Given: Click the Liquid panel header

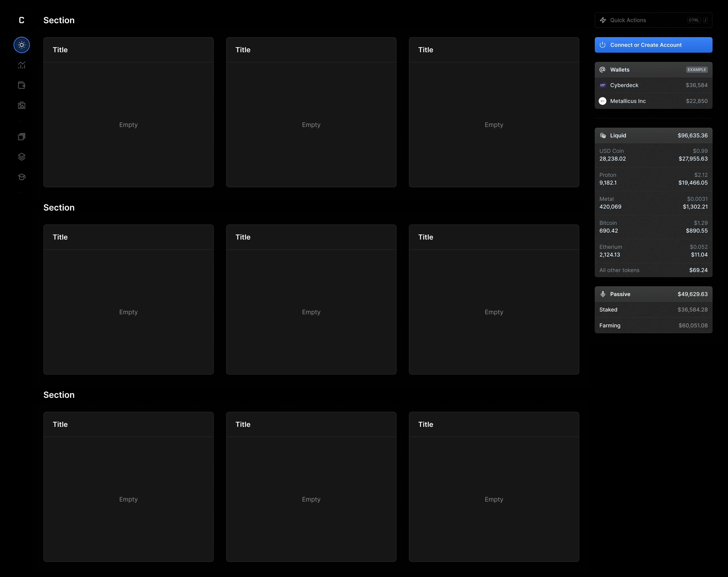Looking at the screenshot, I should click(653, 135).
